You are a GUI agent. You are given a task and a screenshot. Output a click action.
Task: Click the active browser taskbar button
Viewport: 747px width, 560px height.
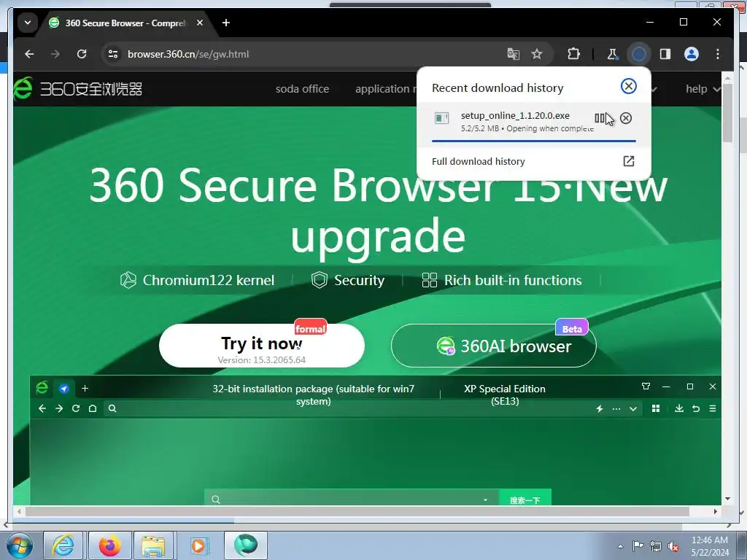pyautogui.click(x=246, y=545)
